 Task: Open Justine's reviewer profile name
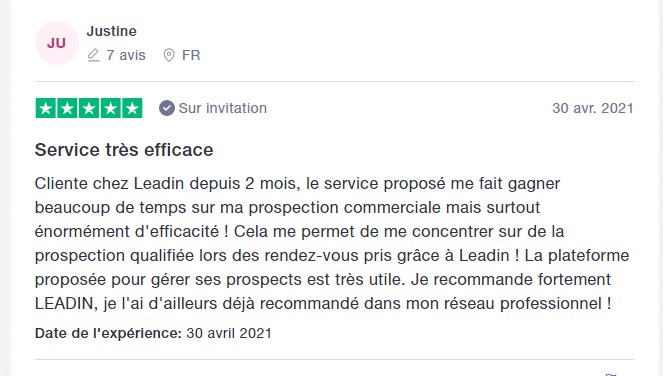112,31
